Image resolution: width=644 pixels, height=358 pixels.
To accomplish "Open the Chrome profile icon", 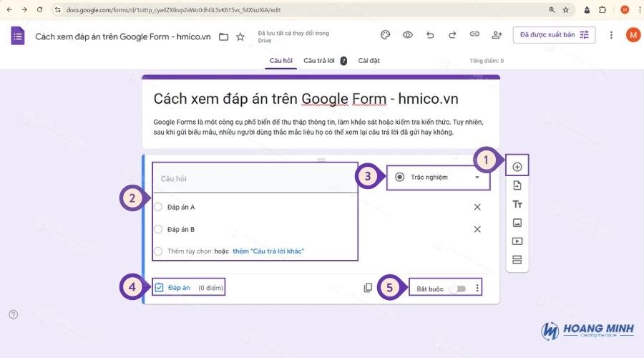I will click(625, 10).
